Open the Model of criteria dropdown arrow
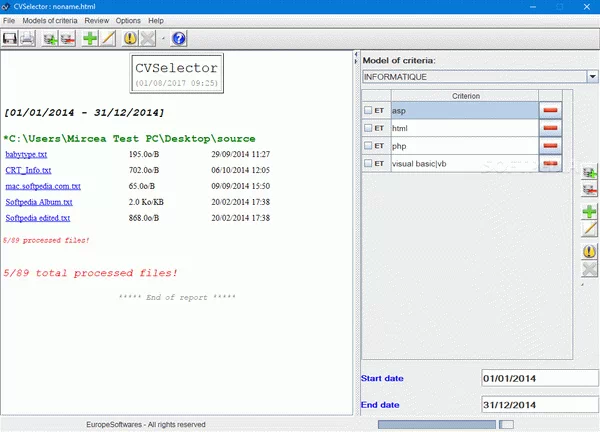600x432 pixels. (592, 77)
